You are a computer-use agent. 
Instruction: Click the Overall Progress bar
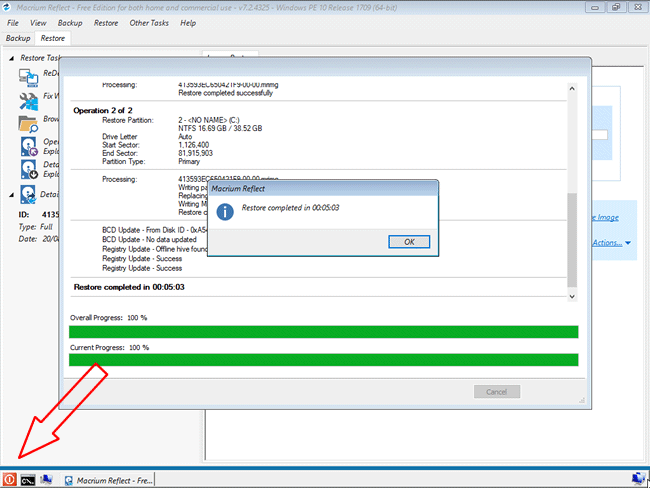323,332
